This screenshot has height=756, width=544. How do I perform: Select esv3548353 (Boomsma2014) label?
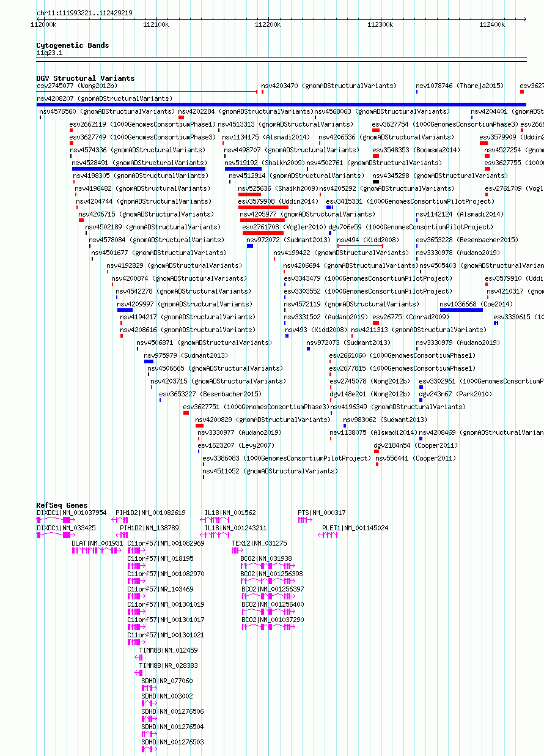pos(416,150)
